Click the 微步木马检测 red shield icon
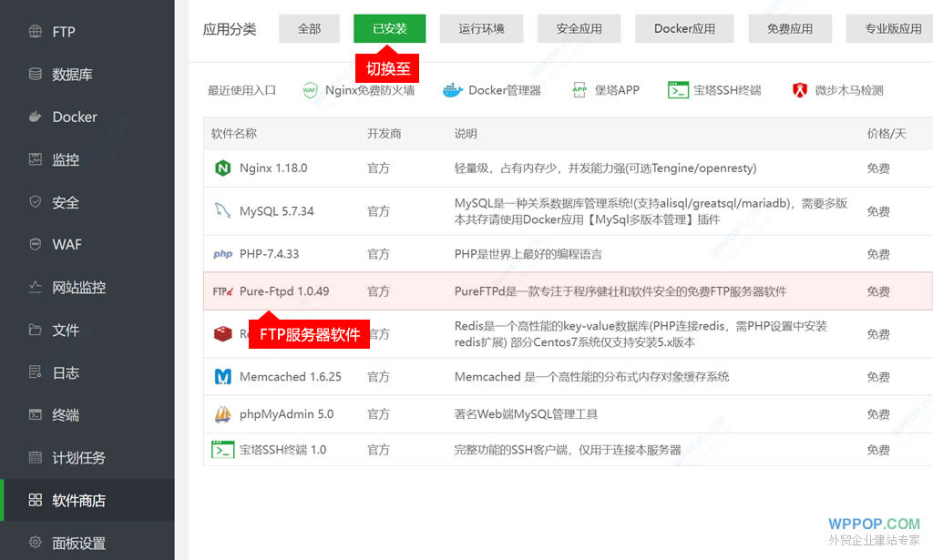This screenshot has width=933, height=560. pos(800,90)
